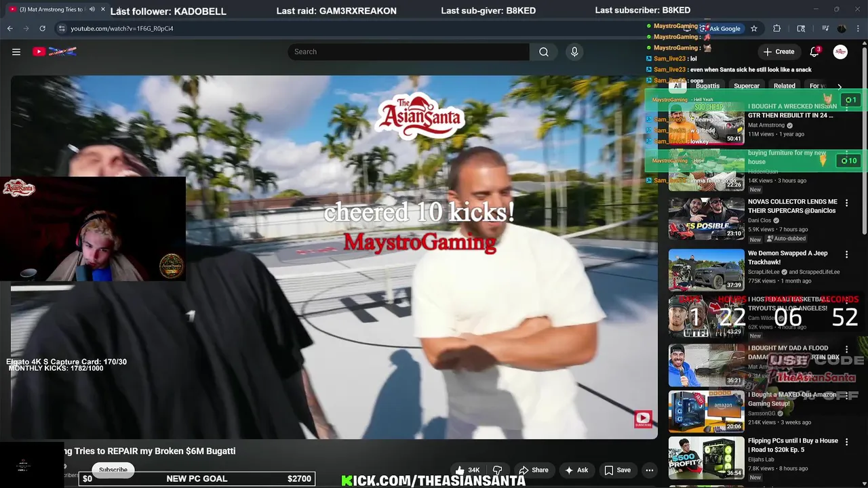
Task: Open 'NOVAS COLLECTOR LENDS ME THEIR SUPERCARS' title
Action: click(792, 206)
